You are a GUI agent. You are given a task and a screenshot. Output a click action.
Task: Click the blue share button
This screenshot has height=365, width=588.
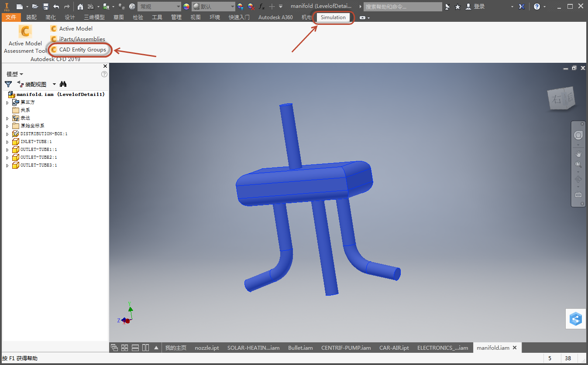coord(576,319)
